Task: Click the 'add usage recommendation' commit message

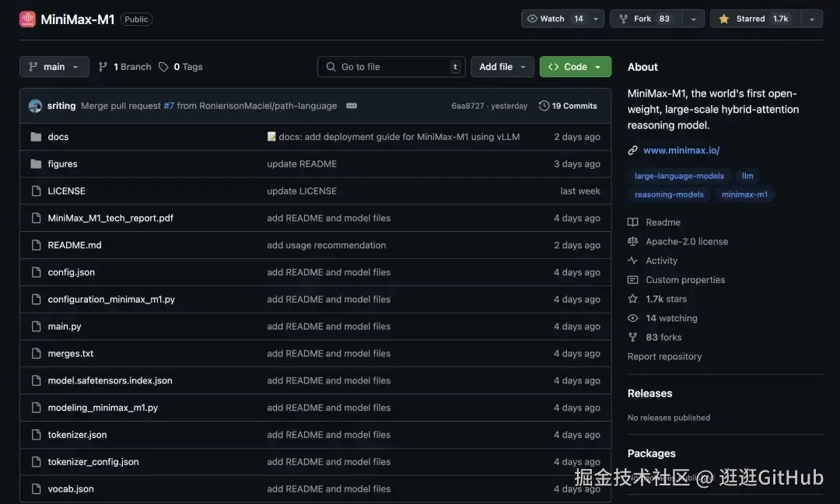Action: 326,245
